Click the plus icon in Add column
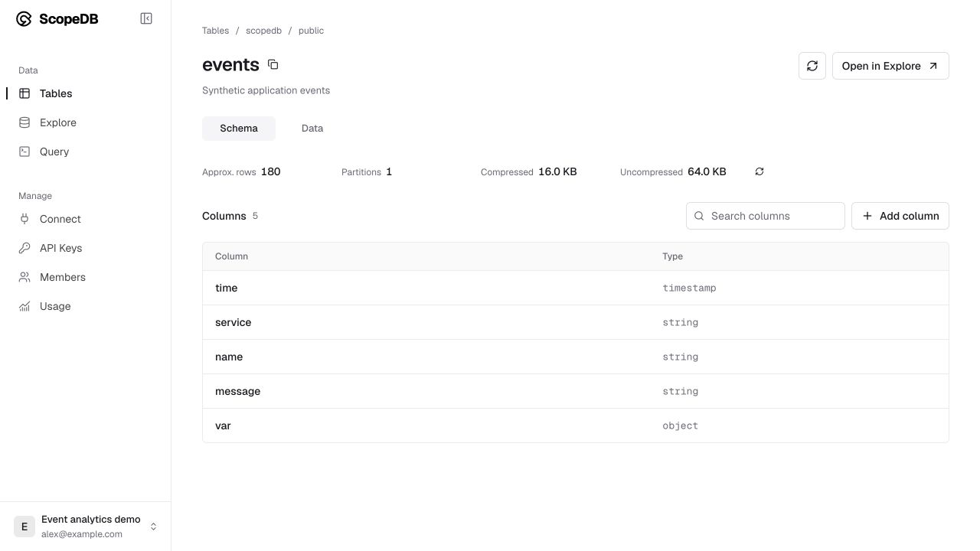This screenshot has height=551, width=980. coord(867,216)
